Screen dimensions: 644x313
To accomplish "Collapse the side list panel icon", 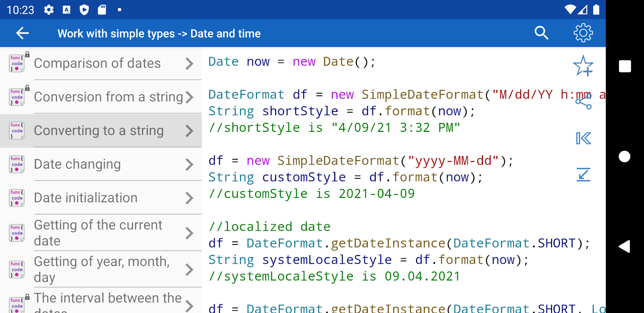I will pyautogui.click(x=583, y=139).
